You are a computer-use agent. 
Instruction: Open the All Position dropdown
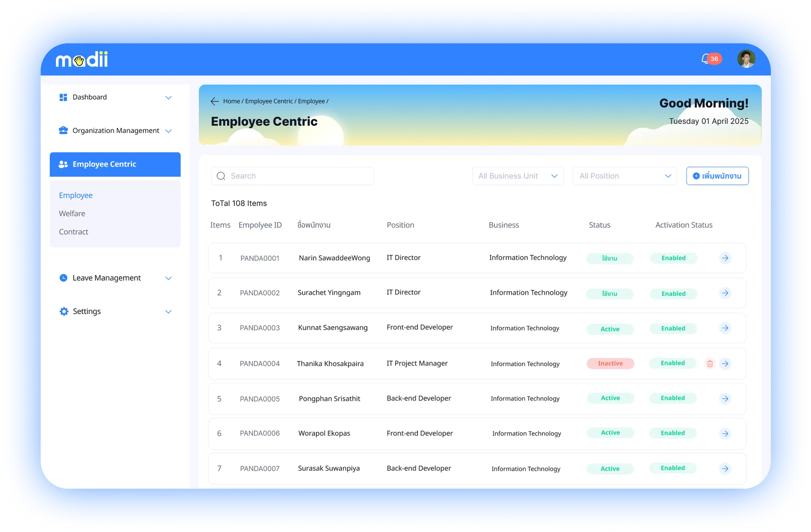pyautogui.click(x=625, y=176)
